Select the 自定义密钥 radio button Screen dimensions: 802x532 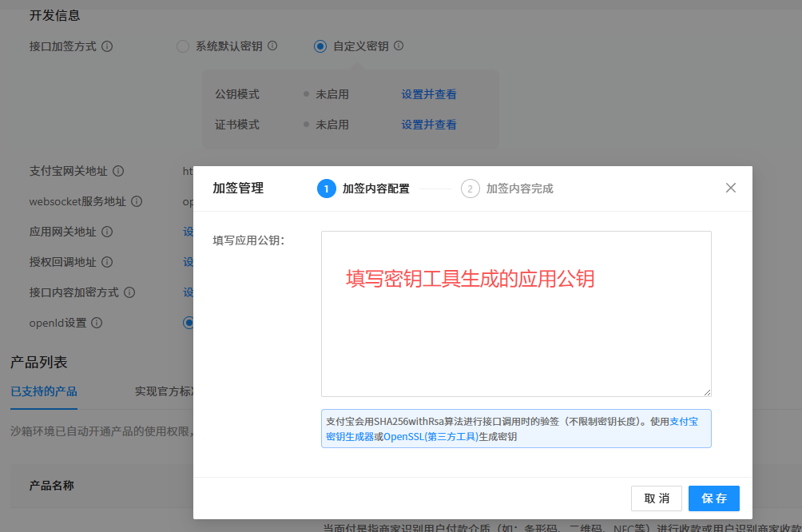click(x=320, y=46)
